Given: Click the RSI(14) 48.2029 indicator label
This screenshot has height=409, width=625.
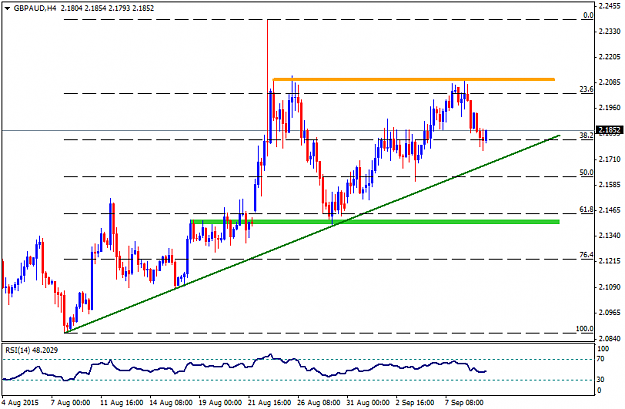Looking at the screenshot, I should coord(31,350).
